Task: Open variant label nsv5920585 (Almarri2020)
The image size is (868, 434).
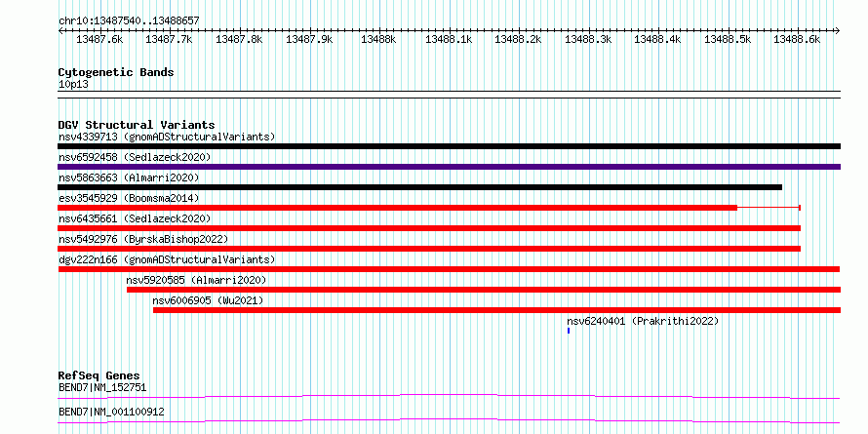Action: coord(196,280)
